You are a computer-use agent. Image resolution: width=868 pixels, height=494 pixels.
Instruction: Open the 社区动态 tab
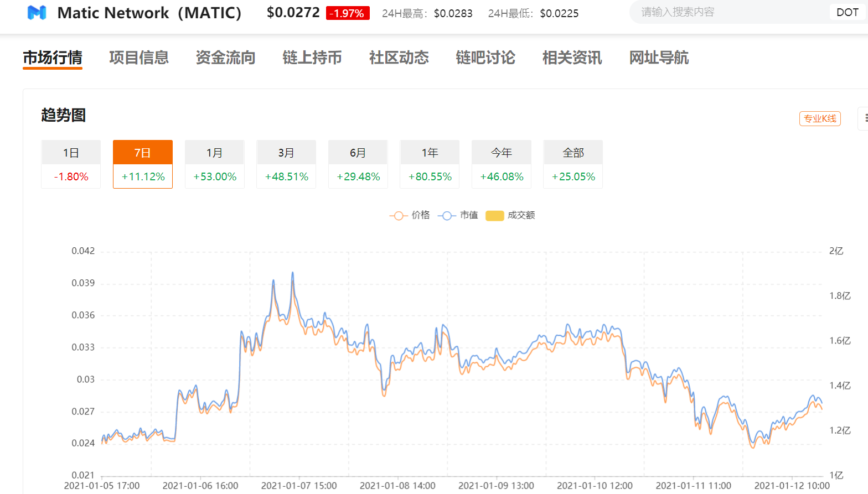click(399, 58)
